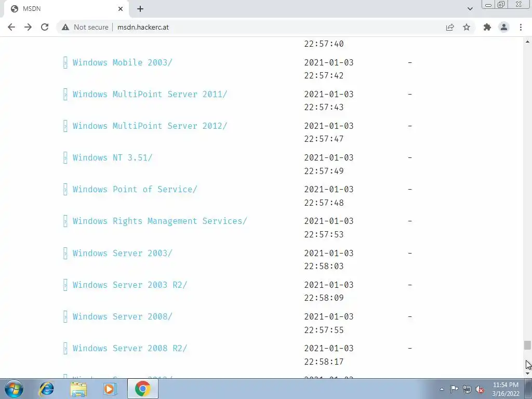Viewport: 532px width, 399px height.
Task: Open Windows Server 2008/ folder link
Action: (x=122, y=316)
